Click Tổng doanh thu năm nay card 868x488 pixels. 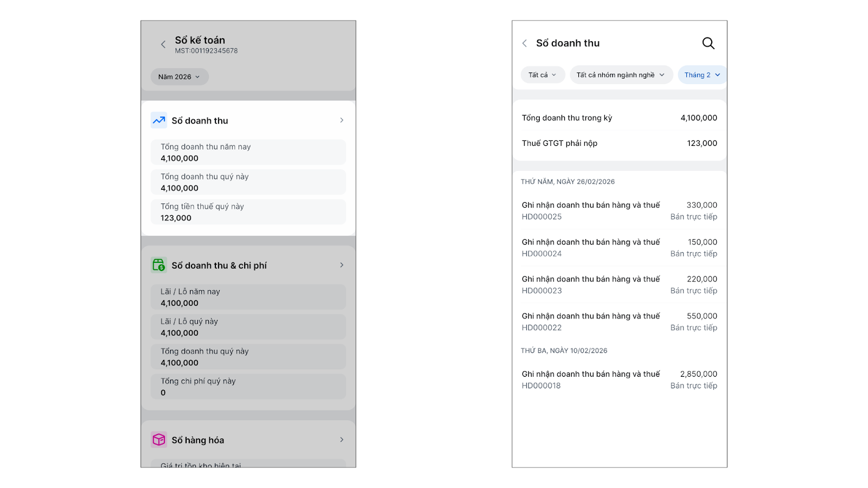point(248,152)
